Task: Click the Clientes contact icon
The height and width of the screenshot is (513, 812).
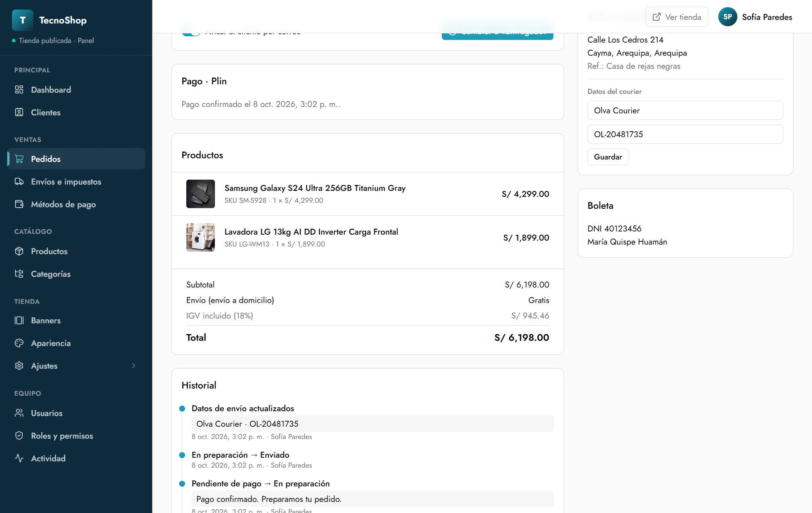Action: [x=19, y=112]
